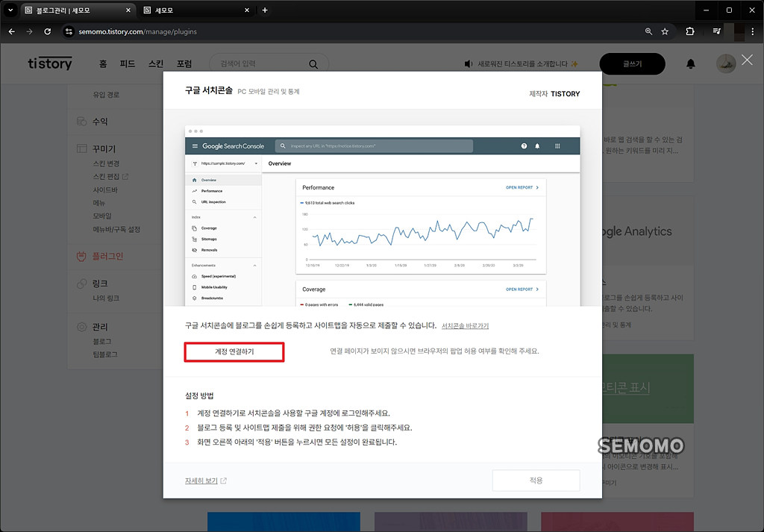Close the plugin dialog with X

tap(747, 60)
